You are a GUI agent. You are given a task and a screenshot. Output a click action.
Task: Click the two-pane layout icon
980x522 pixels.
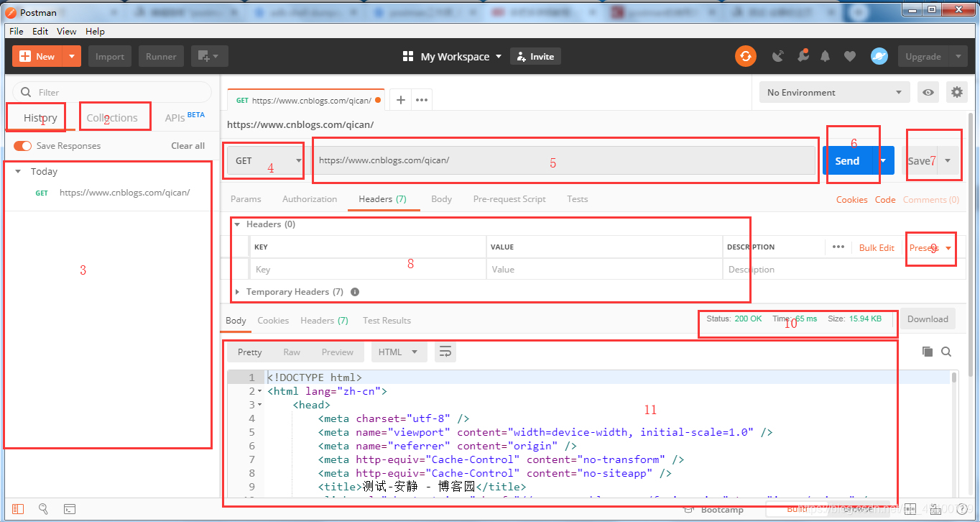pyautogui.click(x=910, y=509)
